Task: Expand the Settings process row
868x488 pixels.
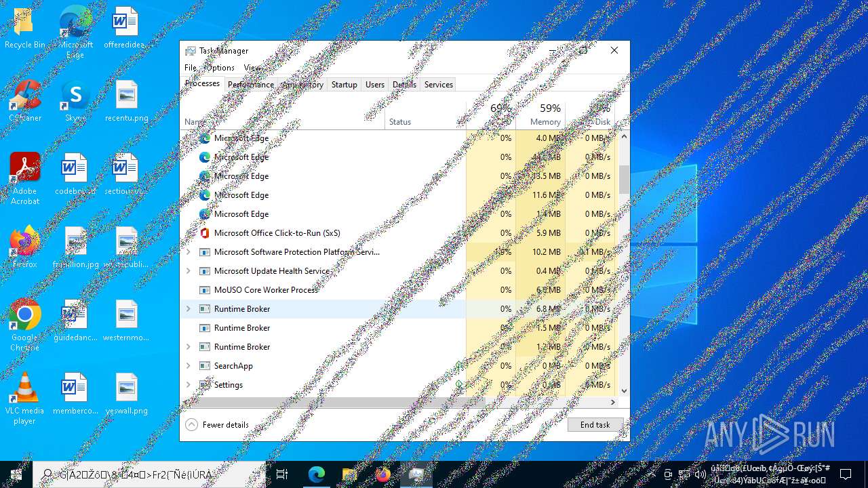Action: (x=189, y=385)
